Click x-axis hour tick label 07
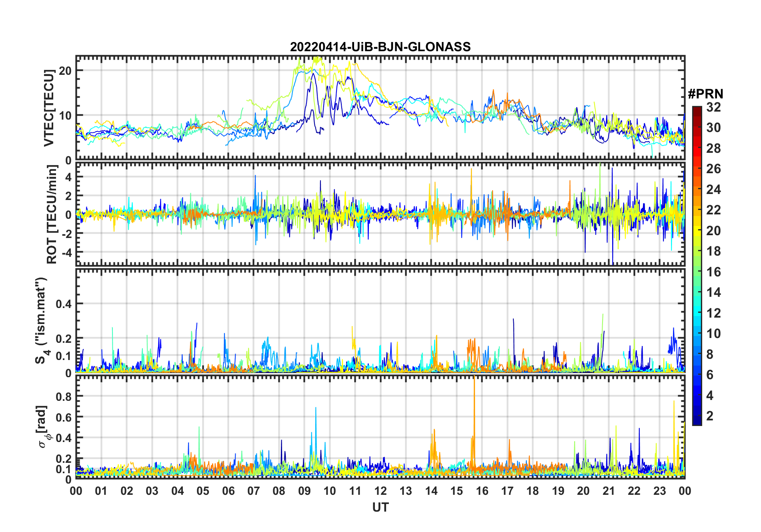 tap(254, 491)
